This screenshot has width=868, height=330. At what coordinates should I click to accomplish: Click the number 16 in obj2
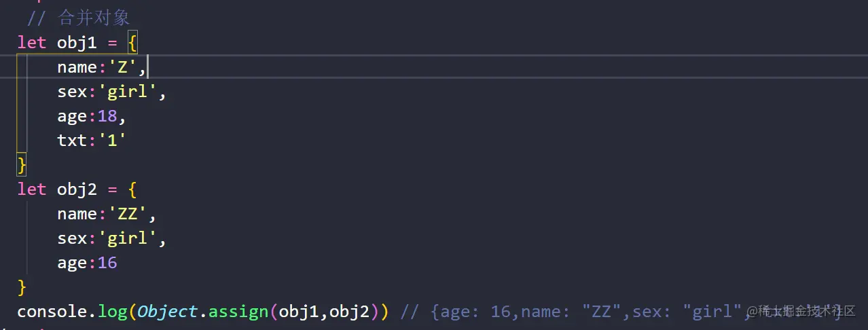point(107,263)
